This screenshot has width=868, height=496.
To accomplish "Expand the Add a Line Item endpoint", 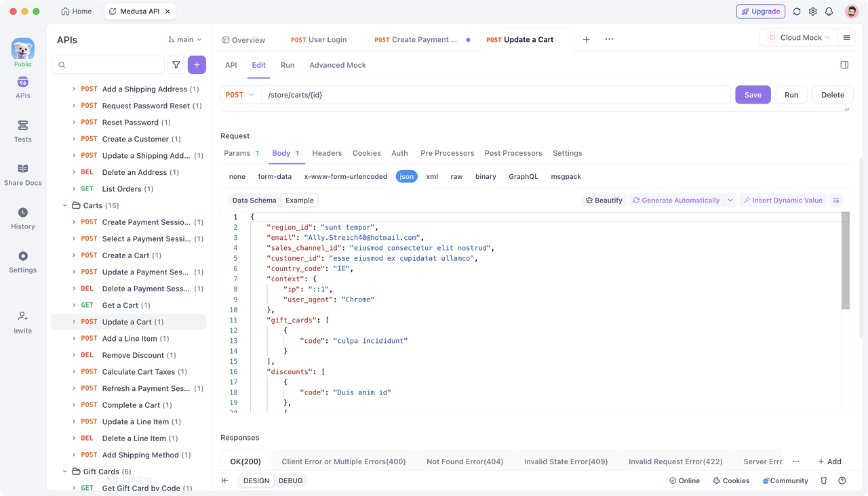I will click(74, 339).
